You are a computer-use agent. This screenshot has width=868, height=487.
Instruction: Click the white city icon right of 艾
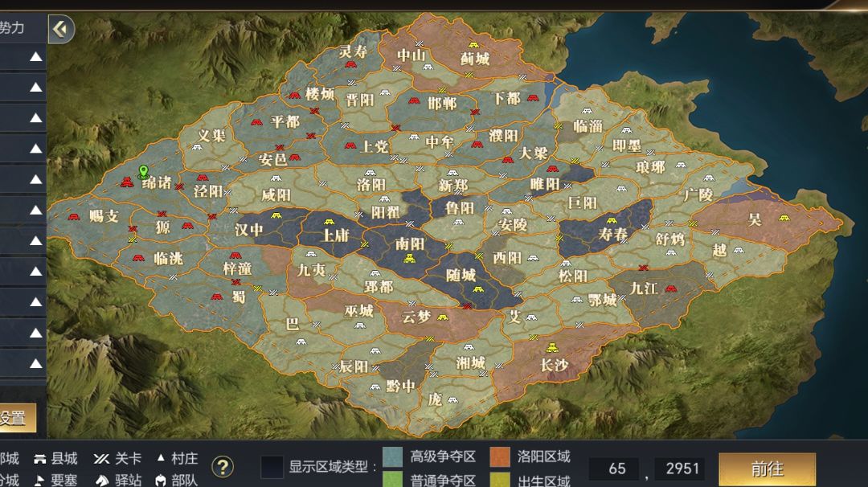[x=531, y=317]
